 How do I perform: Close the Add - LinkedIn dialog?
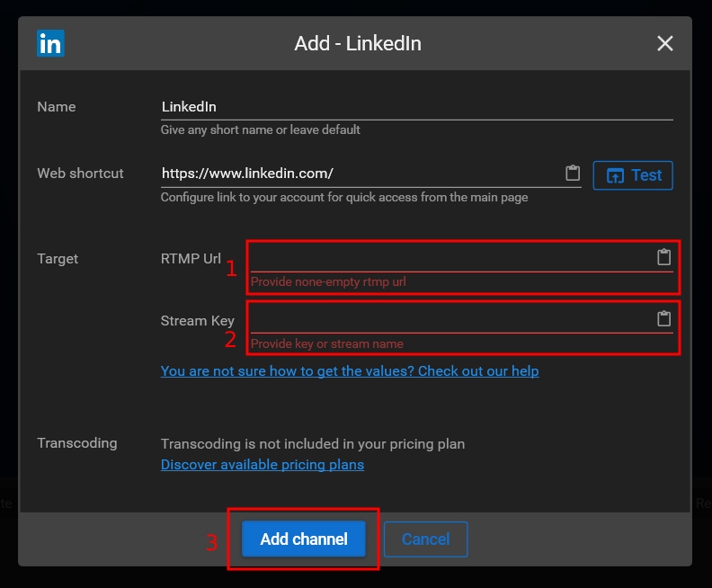[664, 43]
